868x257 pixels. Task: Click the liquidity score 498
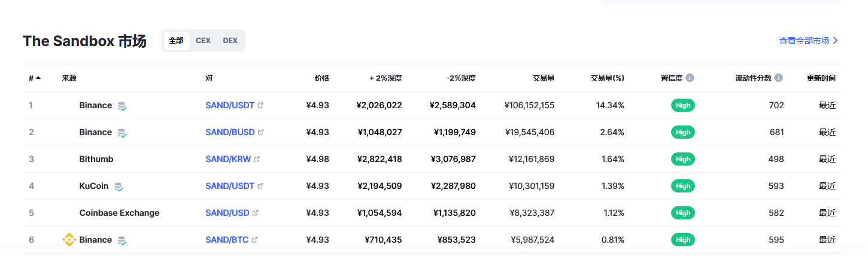point(776,159)
